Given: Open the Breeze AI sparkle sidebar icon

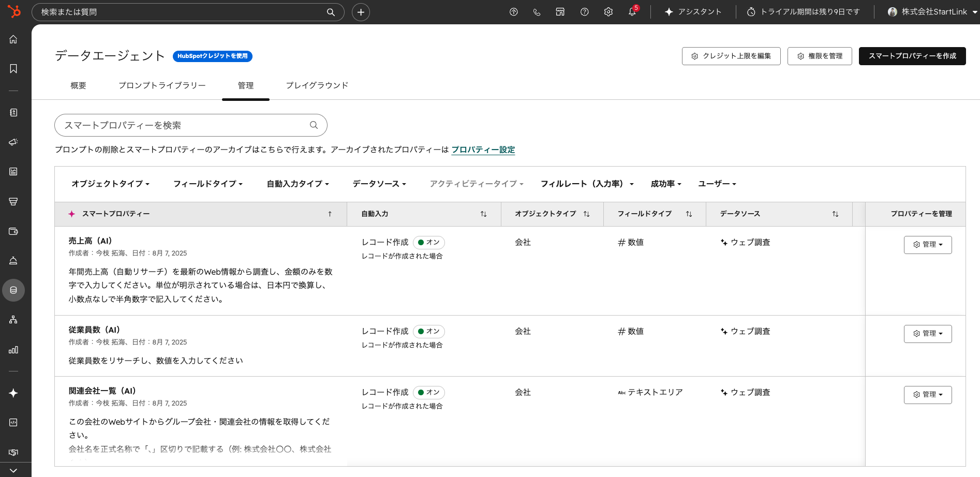Looking at the screenshot, I should [13, 393].
